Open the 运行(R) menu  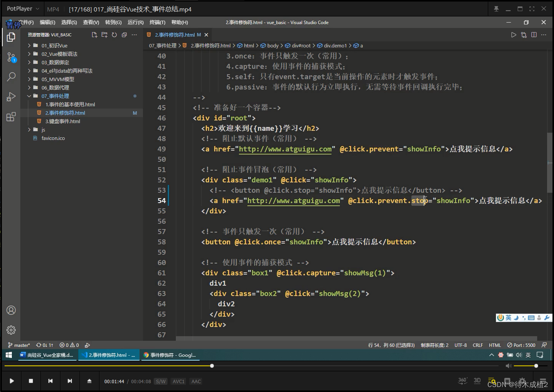pos(135,22)
